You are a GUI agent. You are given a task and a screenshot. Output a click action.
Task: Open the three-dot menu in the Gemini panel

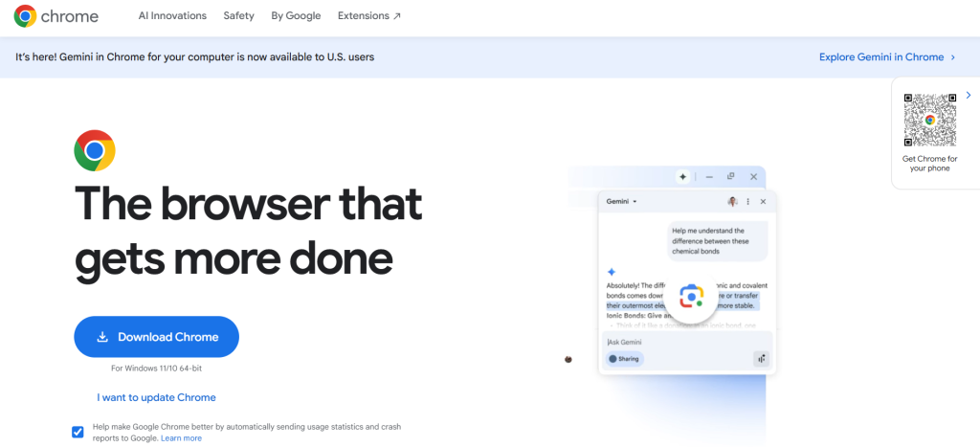coord(748,202)
